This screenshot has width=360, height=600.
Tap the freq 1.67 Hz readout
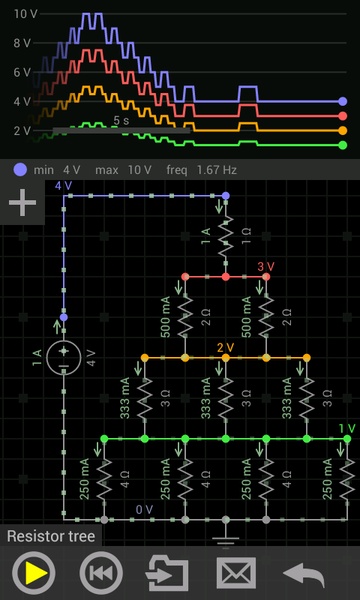pyautogui.click(x=202, y=170)
